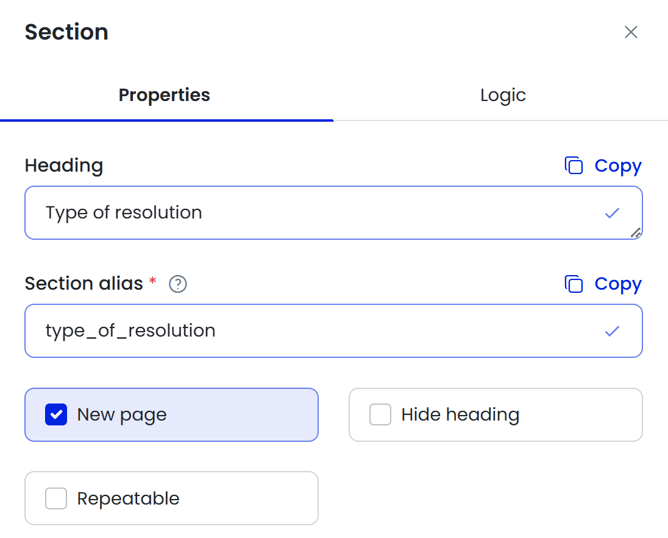This screenshot has height=538, width=668.
Task: Click the copy icon beside Section alias
Action: tap(573, 284)
